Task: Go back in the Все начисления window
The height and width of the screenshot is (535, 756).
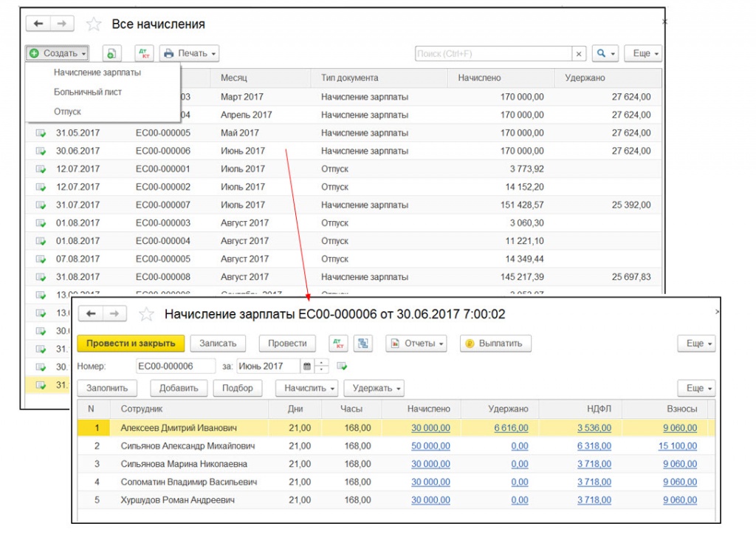Action: pos(38,24)
